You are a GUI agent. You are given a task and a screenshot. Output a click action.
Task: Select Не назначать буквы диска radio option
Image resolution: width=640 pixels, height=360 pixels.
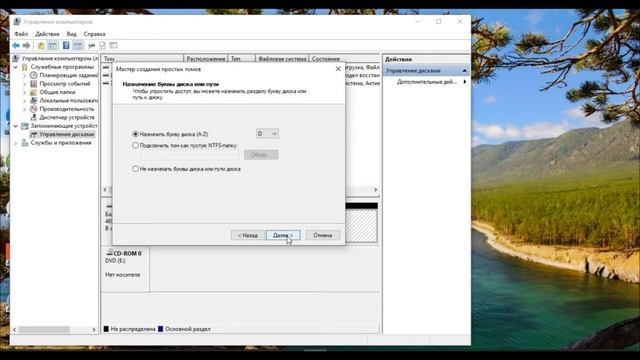(x=136, y=169)
